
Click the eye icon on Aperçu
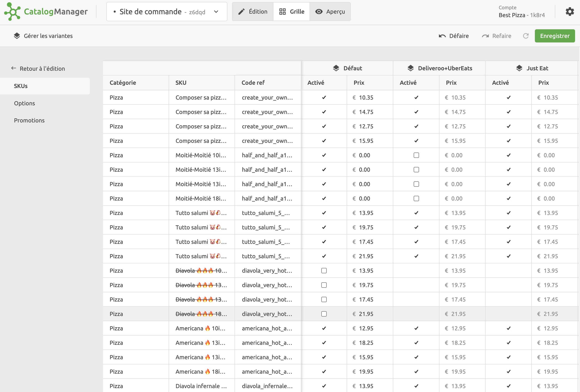pos(319,12)
